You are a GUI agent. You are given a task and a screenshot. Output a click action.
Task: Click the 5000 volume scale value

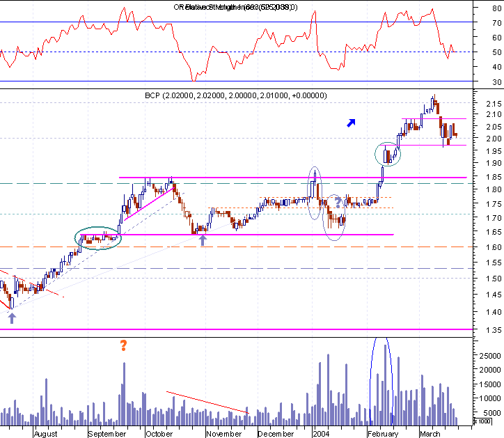coord(492,413)
